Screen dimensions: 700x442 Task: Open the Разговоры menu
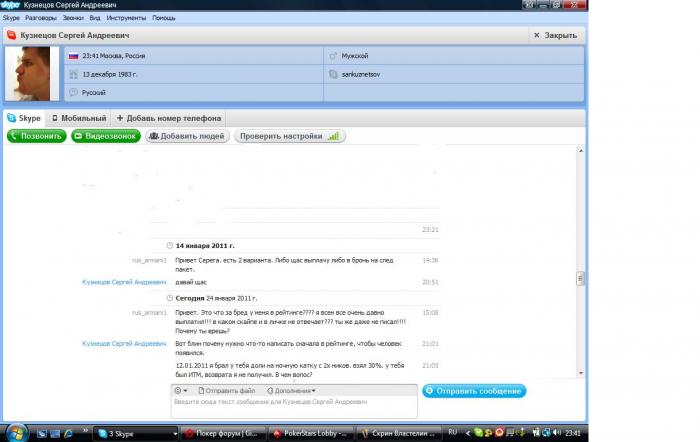(x=41, y=18)
